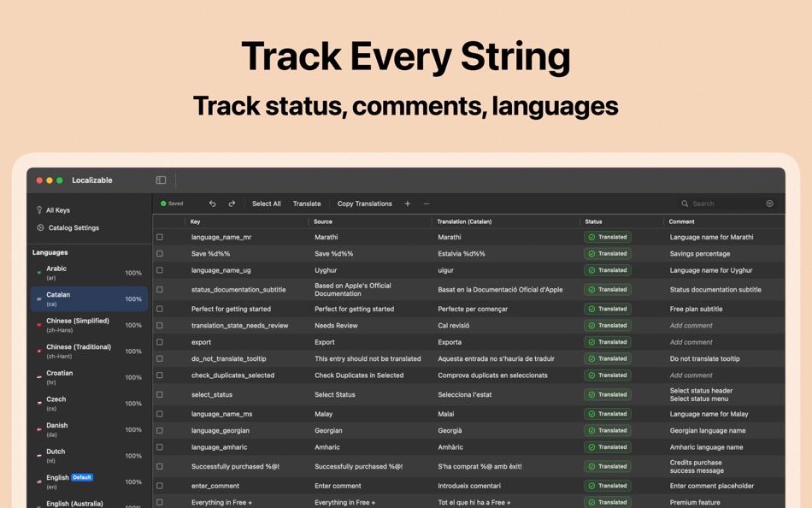Add a new string with the plus icon

tap(408, 204)
